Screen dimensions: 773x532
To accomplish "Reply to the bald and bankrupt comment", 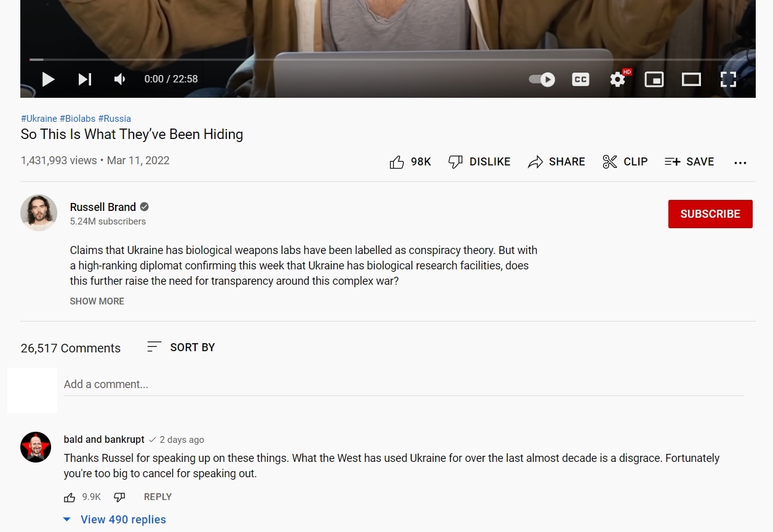I will (158, 497).
